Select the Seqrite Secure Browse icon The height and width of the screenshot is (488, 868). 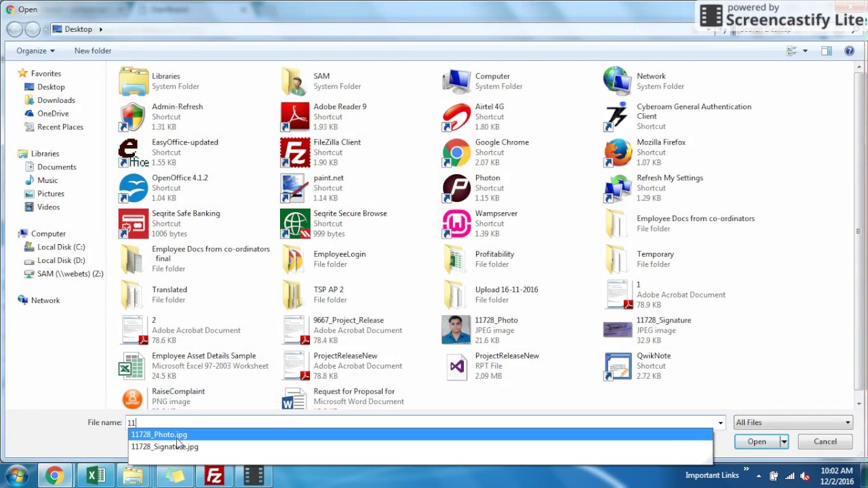tap(295, 224)
